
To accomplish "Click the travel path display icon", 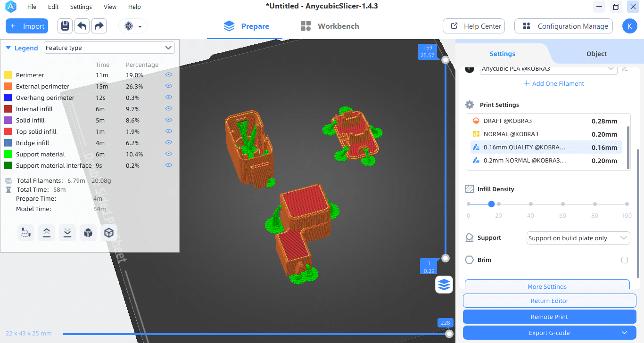I will click(x=26, y=233).
